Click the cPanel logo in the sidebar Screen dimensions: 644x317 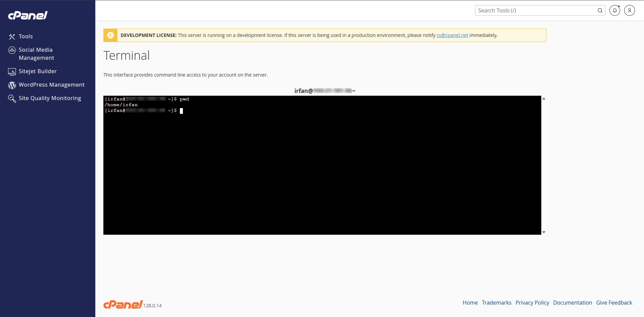[28, 15]
